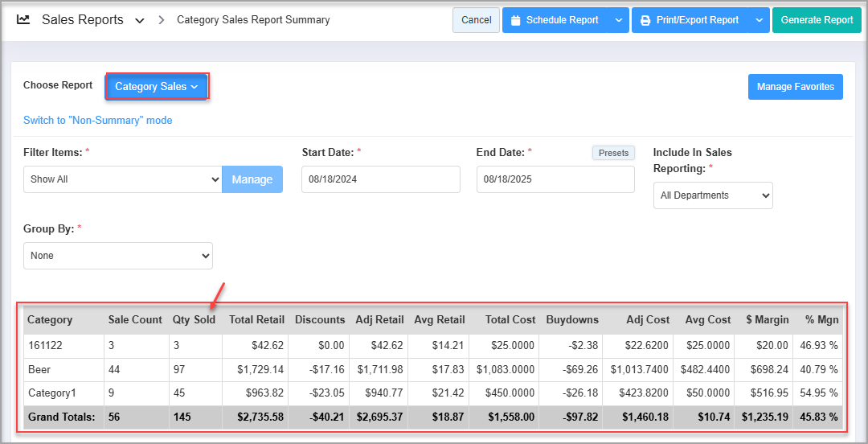Expand the Sales Reports chevron menu
The height and width of the screenshot is (444, 868).
(x=140, y=20)
